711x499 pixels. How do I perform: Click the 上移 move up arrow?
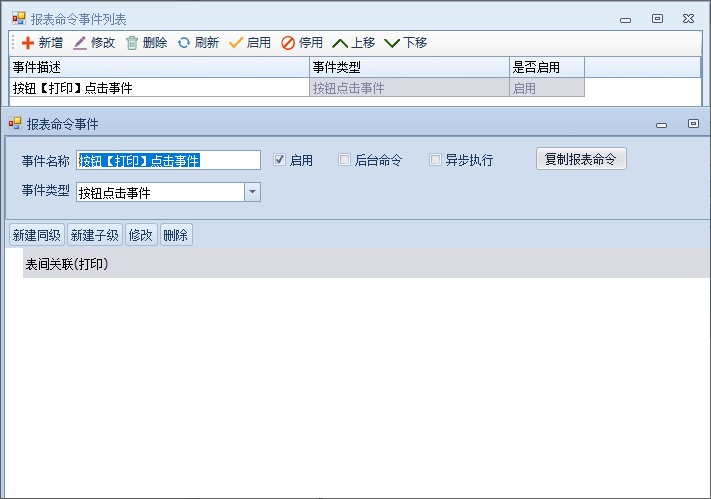340,43
